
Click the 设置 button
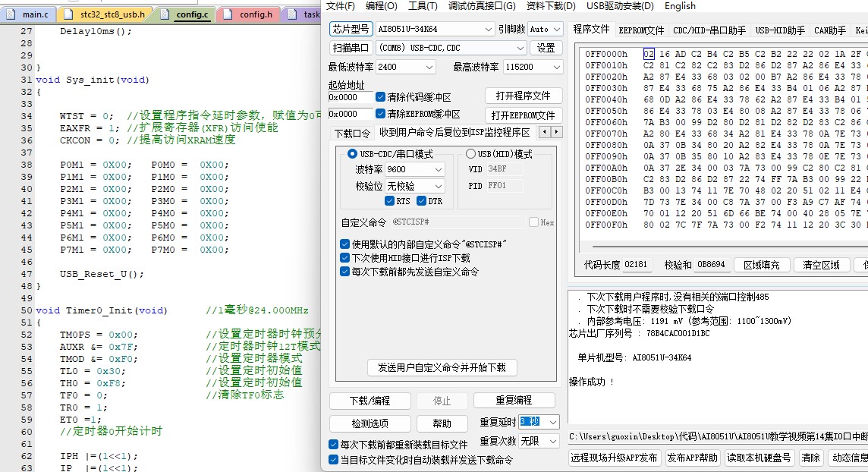click(546, 48)
